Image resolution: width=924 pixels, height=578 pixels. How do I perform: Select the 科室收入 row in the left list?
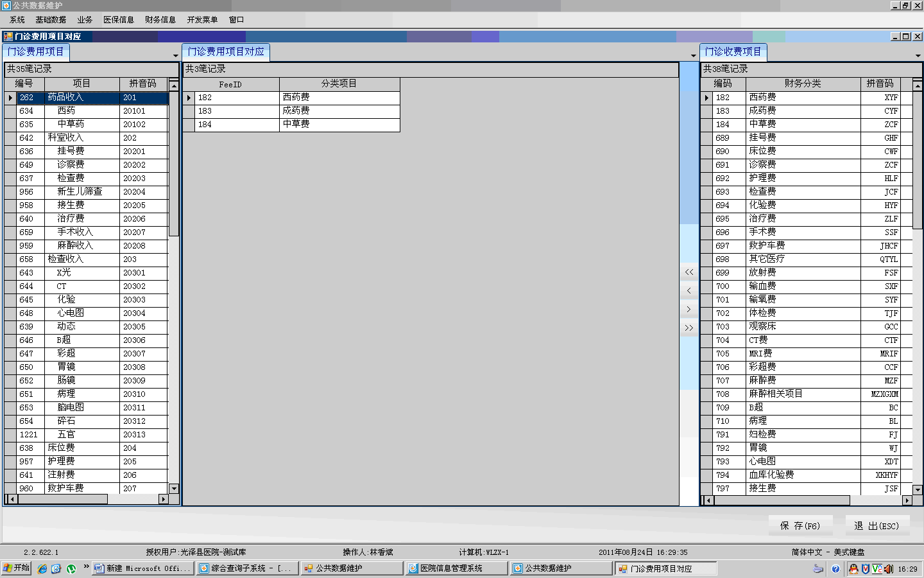pyautogui.click(x=87, y=138)
